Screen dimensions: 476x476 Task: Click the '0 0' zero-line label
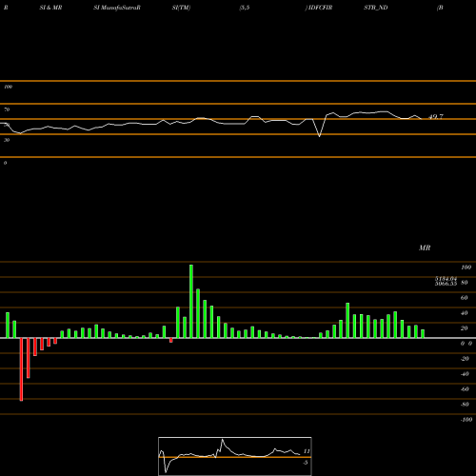coord(466,344)
